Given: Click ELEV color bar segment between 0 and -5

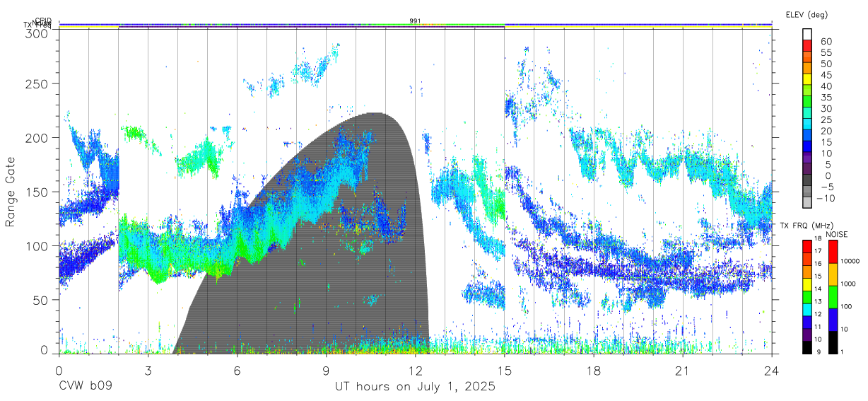Looking at the screenshot, I should (x=807, y=180).
